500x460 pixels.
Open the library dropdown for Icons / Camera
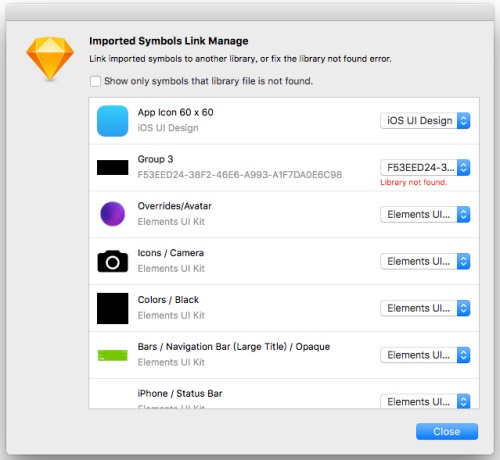(425, 261)
